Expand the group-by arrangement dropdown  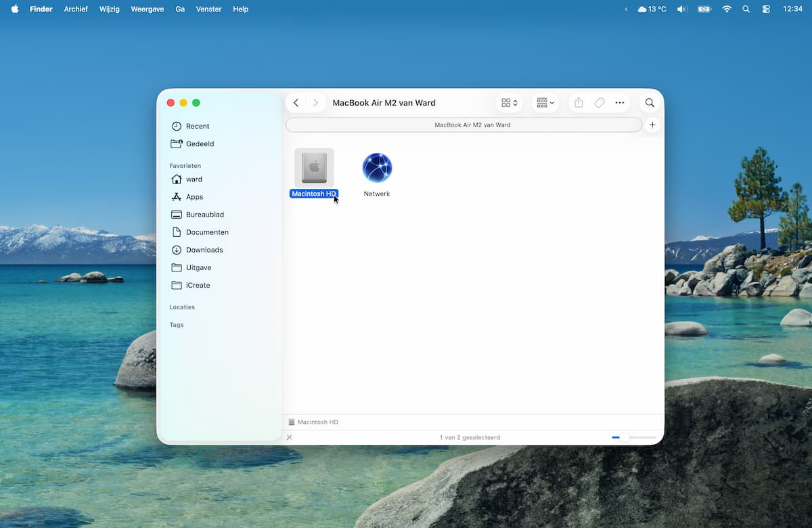(545, 103)
